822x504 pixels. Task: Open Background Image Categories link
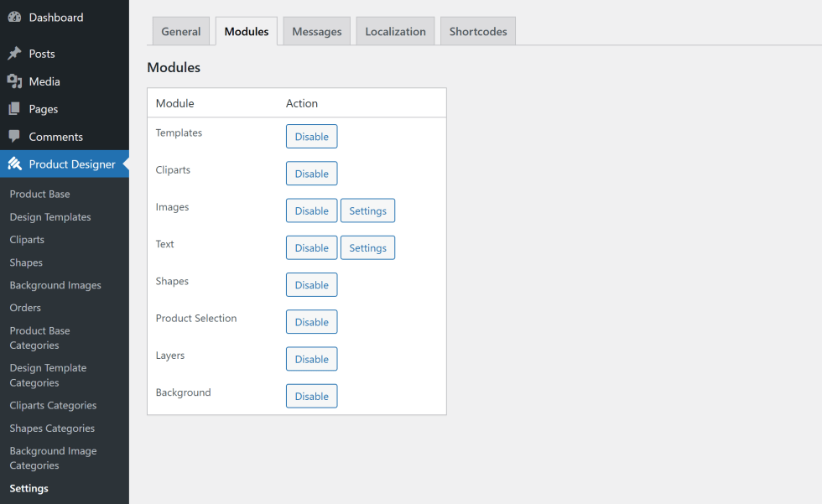pyautogui.click(x=53, y=458)
